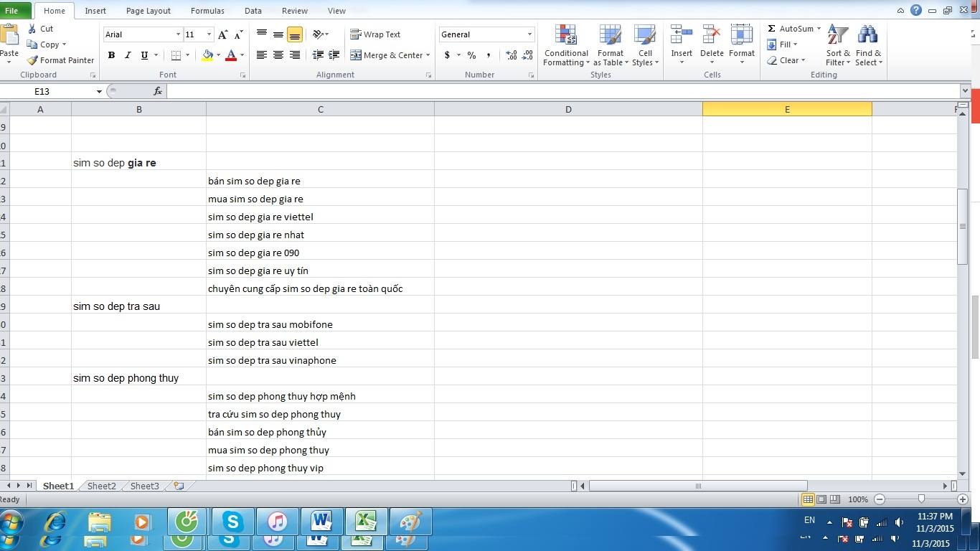Increase Indent

point(334,55)
